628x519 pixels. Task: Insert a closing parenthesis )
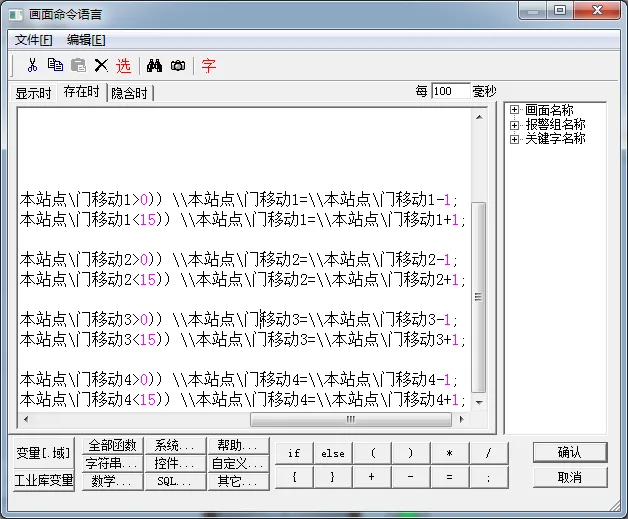click(411, 453)
